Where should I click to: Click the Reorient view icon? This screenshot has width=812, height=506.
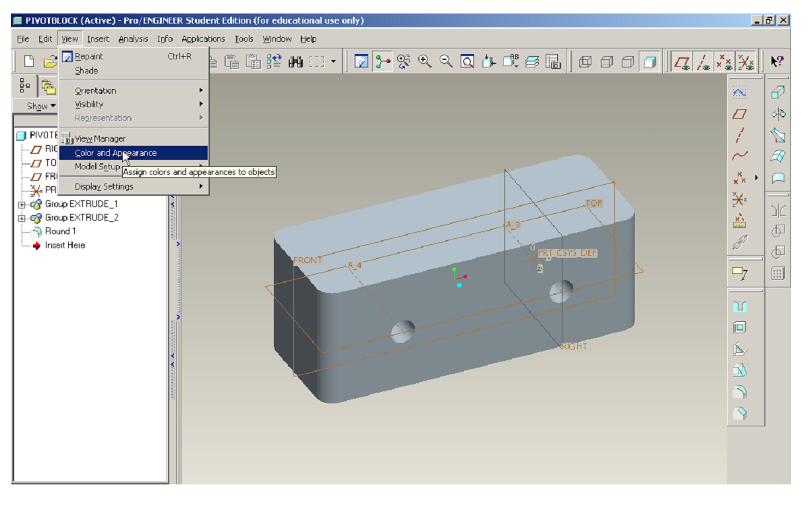pos(489,62)
